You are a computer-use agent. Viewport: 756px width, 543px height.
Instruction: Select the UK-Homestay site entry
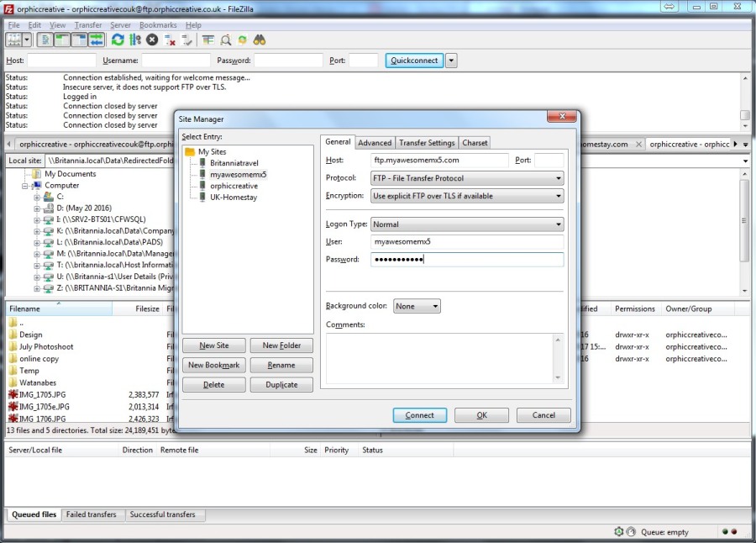pos(234,198)
